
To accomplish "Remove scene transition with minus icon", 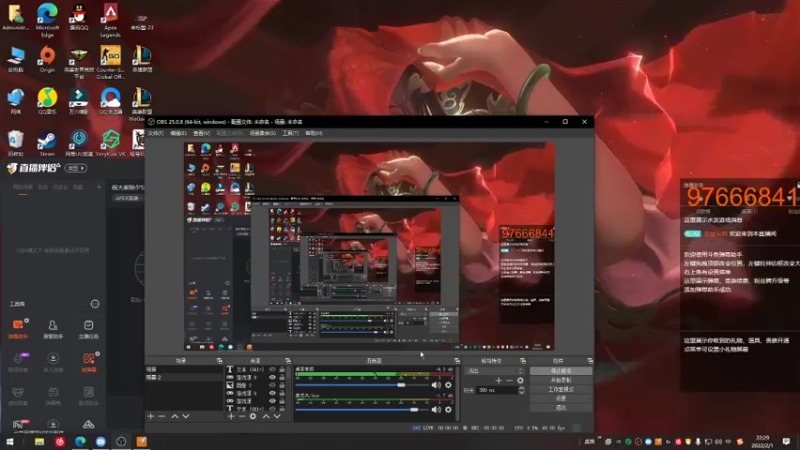I will (x=509, y=380).
